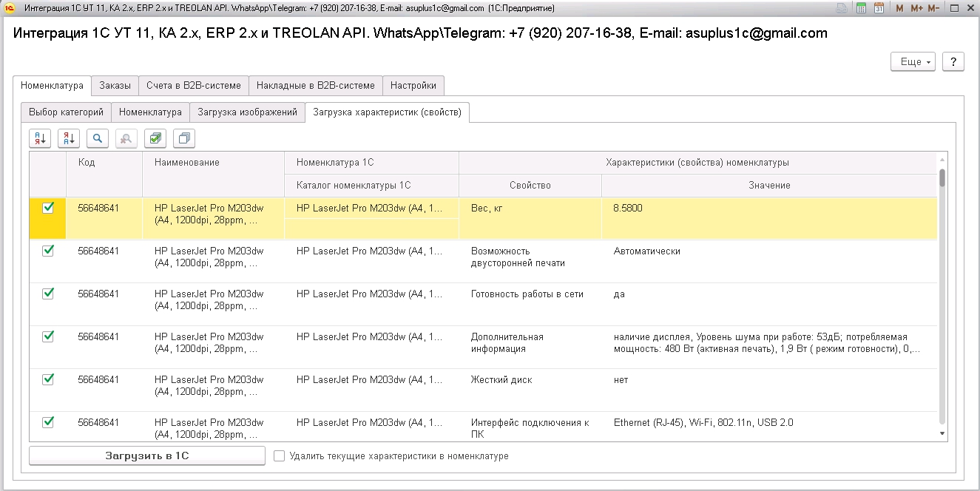
Task: Toggle checkbox for Жесткий диск row
Action: 48,379
